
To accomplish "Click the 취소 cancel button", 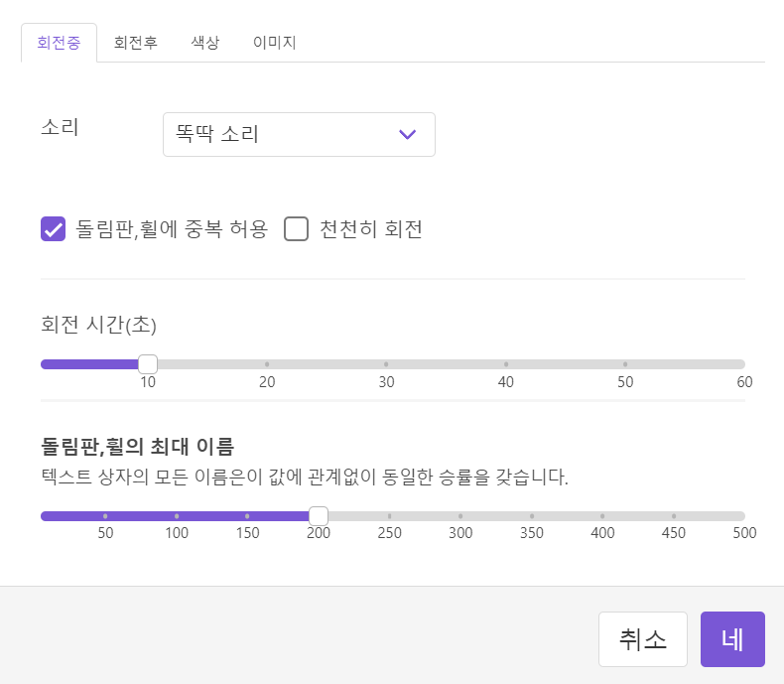I will tap(643, 639).
